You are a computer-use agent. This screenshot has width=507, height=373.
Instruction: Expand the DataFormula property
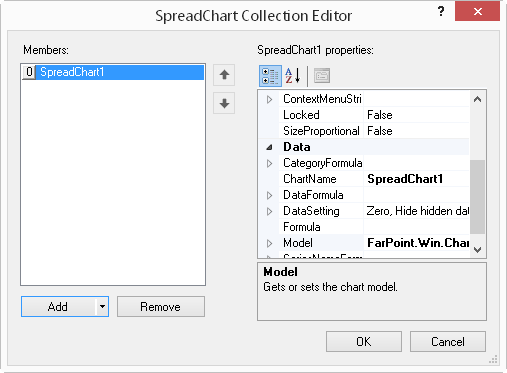click(269, 195)
